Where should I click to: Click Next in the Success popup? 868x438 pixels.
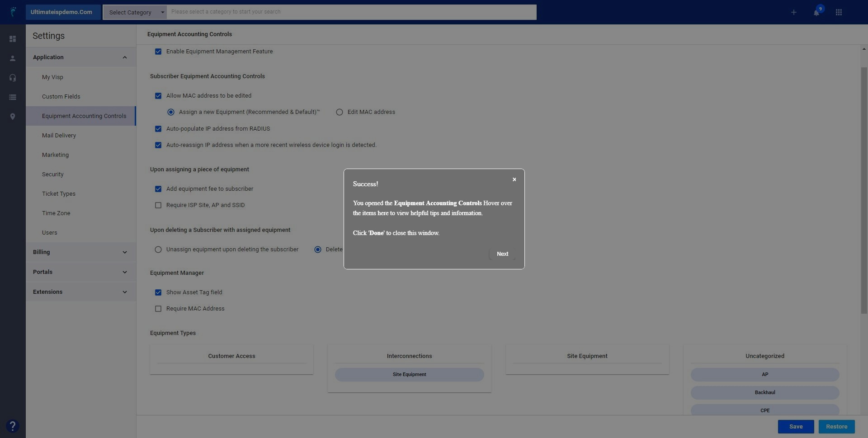502,254
